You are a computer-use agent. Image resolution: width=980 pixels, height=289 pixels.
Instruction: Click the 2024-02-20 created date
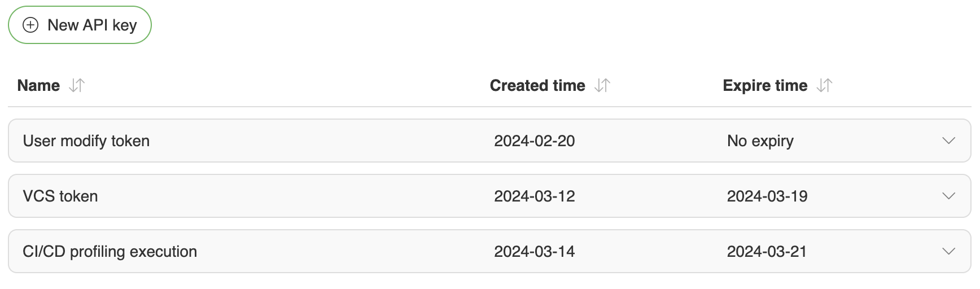(534, 141)
